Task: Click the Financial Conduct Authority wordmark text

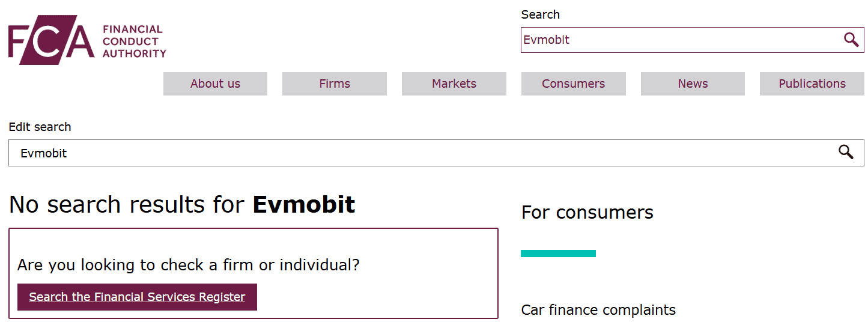Action: coord(134,41)
